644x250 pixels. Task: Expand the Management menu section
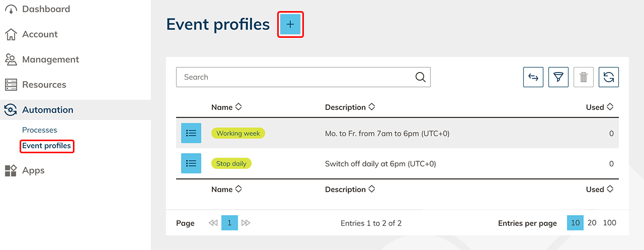[50, 59]
